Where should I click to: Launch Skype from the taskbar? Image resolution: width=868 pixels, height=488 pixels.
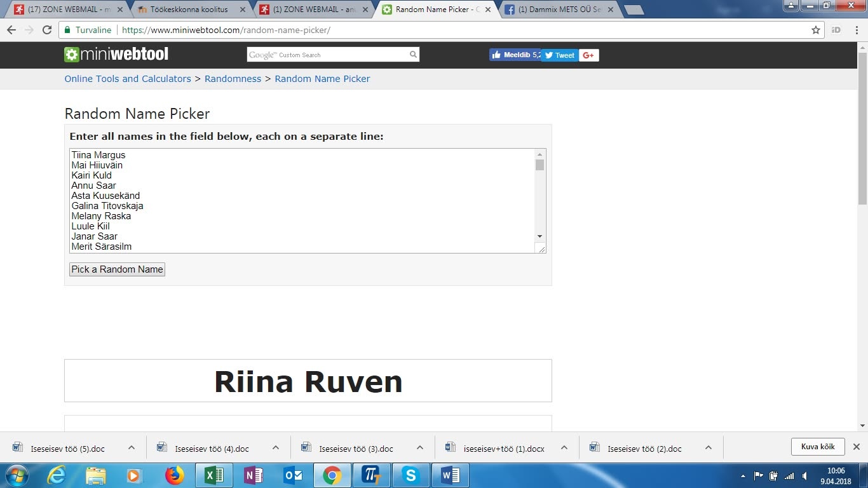[410, 475]
